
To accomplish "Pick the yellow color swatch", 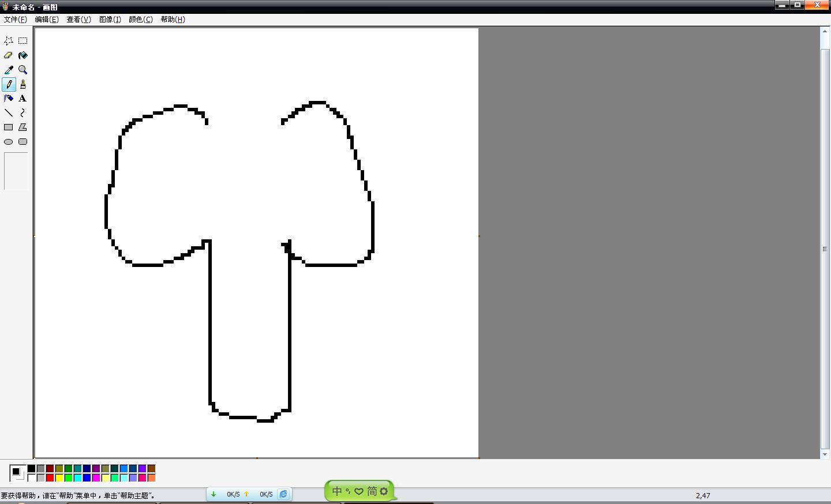I will point(59,478).
